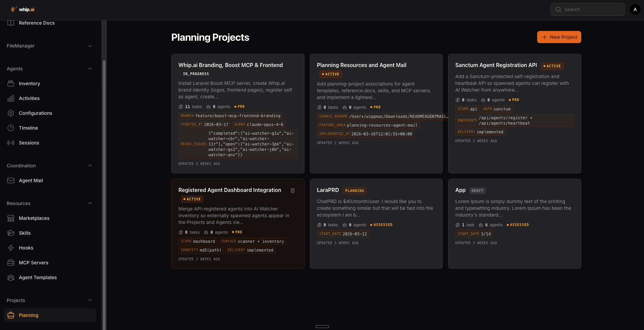Open Activities via its bar-chart icon

click(11, 98)
